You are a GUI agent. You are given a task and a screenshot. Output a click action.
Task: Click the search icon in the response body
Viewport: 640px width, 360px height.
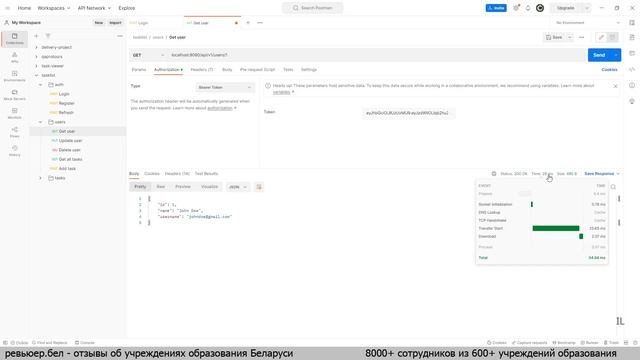click(613, 187)
